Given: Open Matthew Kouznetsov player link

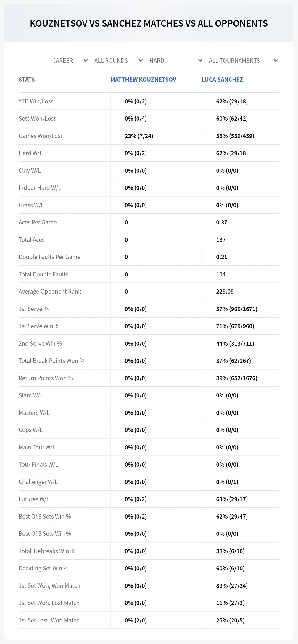Looking at the screenshot, I should pos(143,80).
